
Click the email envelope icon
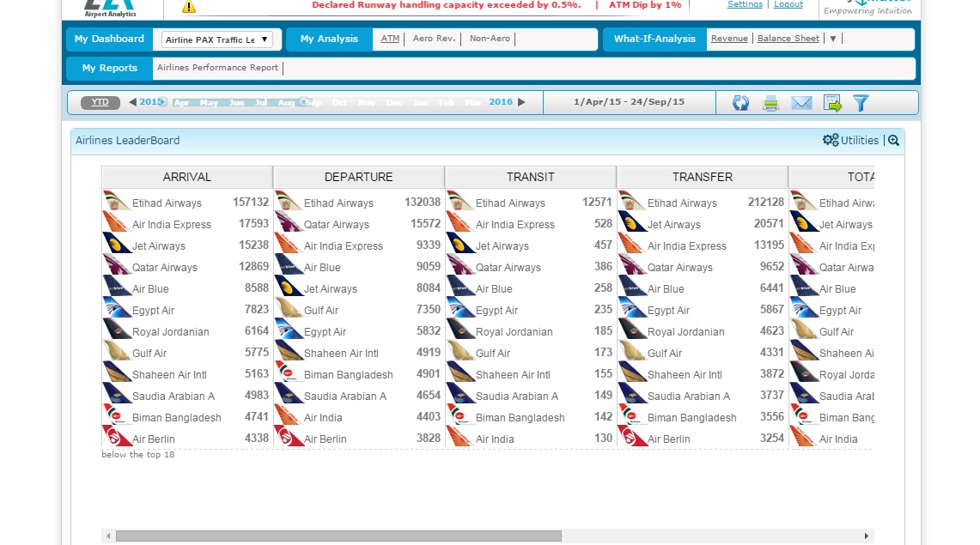[801, 103]
